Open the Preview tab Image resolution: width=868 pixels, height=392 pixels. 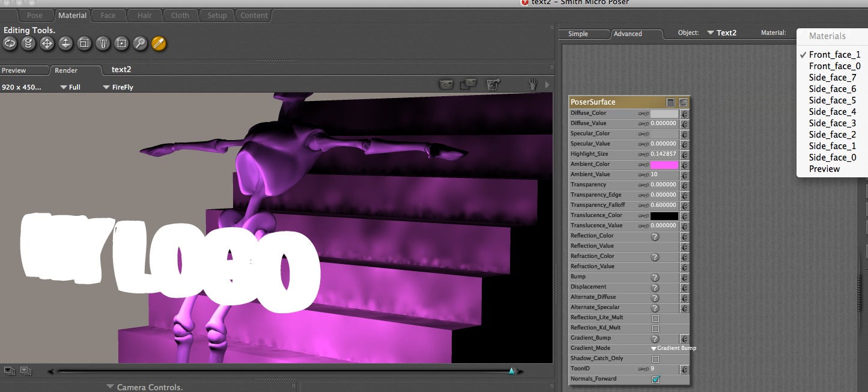click(14, 71)
